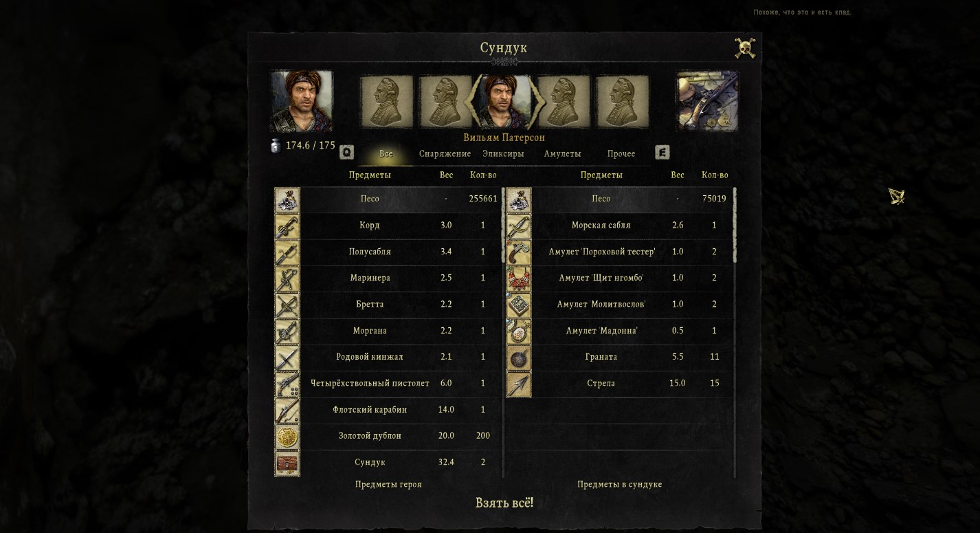Select the Песо coins icon in hero items
Viewport: 980px width, 533px height.
point(287,199)
